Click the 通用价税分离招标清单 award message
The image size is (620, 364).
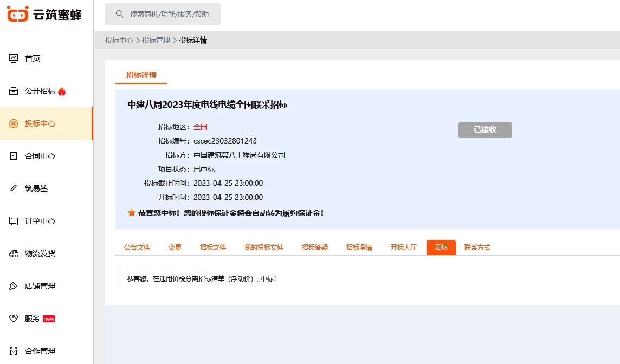pos(201,278)
